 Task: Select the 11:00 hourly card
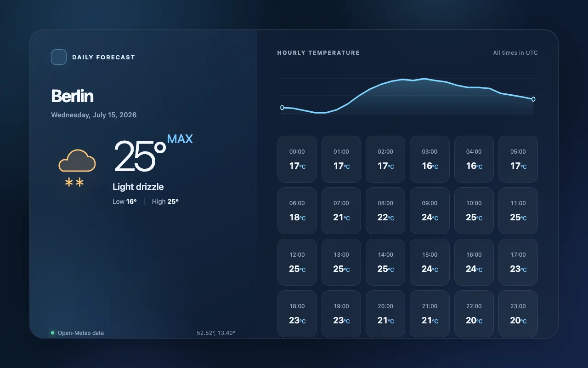(x=518, y=211)
